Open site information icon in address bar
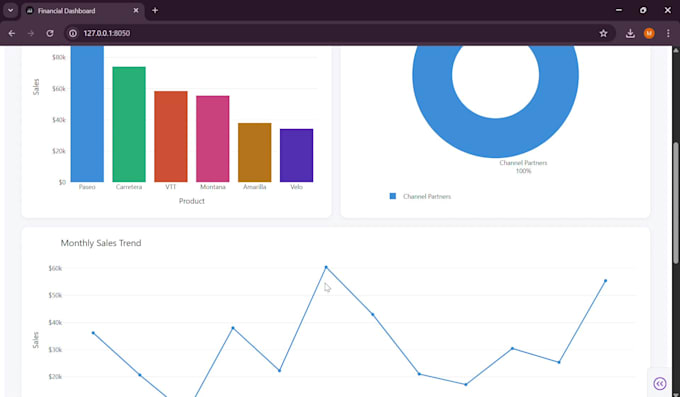The width and height of the screenshot is (680, 397). (x=73, y=33)
